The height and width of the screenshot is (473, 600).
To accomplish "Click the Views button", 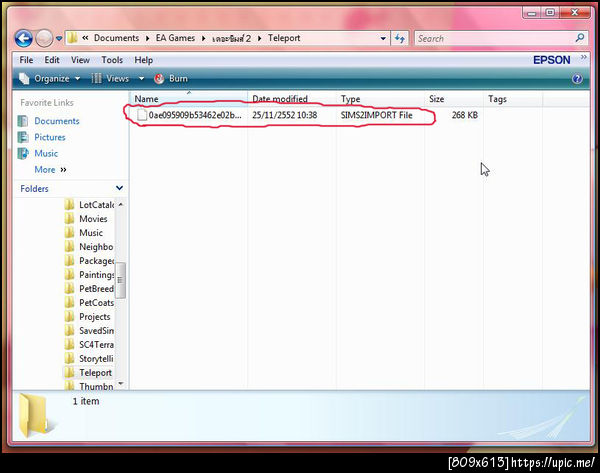I will point(110,78).
